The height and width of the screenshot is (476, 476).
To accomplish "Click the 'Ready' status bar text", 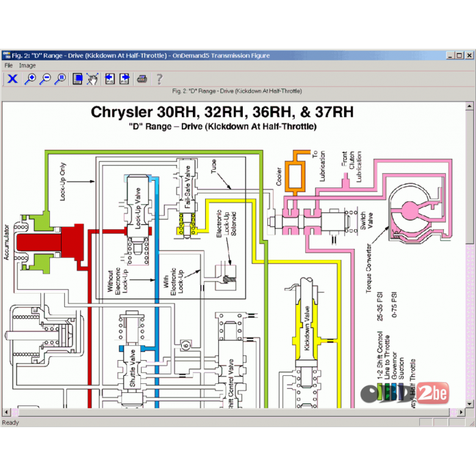I will coord(10,422).
